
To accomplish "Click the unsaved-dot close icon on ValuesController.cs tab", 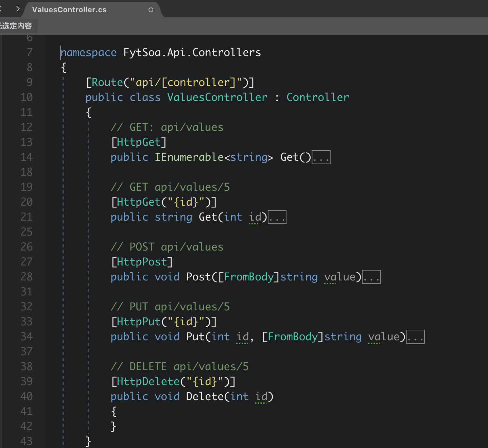I will (151, 10).
